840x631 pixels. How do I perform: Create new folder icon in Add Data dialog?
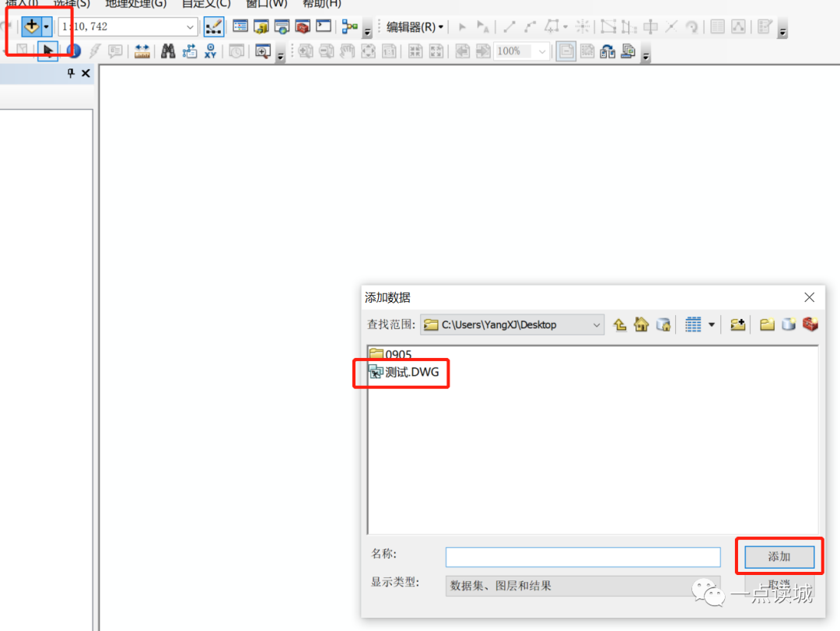coord(767,324)
